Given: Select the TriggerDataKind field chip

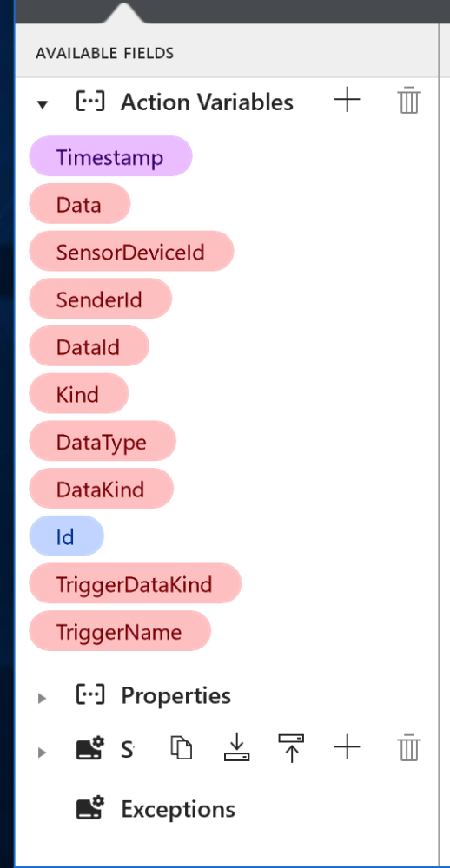Looking at the screenshot, I should [x=136, y=583].
